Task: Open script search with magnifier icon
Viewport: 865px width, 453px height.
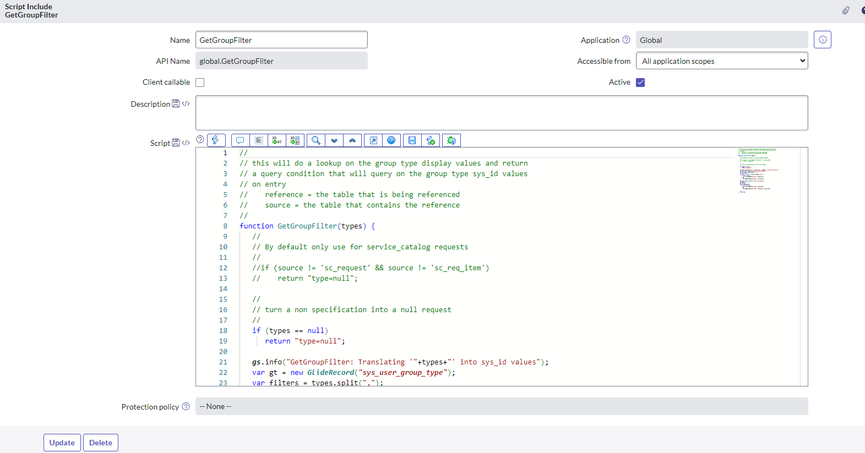Action: point(316,140)
